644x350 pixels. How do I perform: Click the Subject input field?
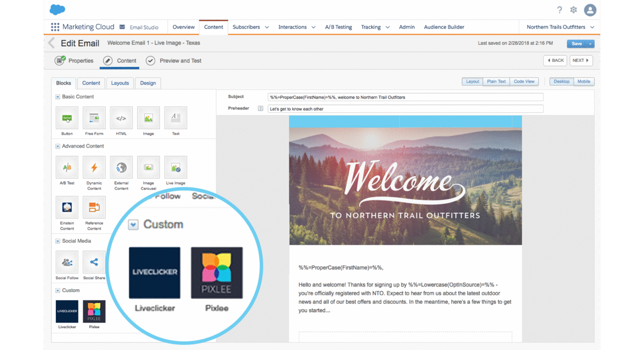coord(406,97)
